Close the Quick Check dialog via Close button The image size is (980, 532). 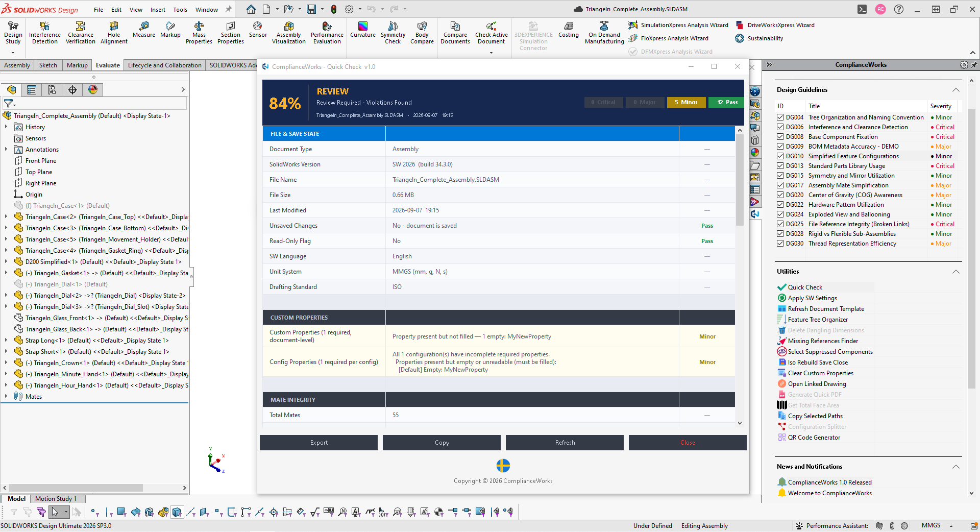tap(688, 443)
